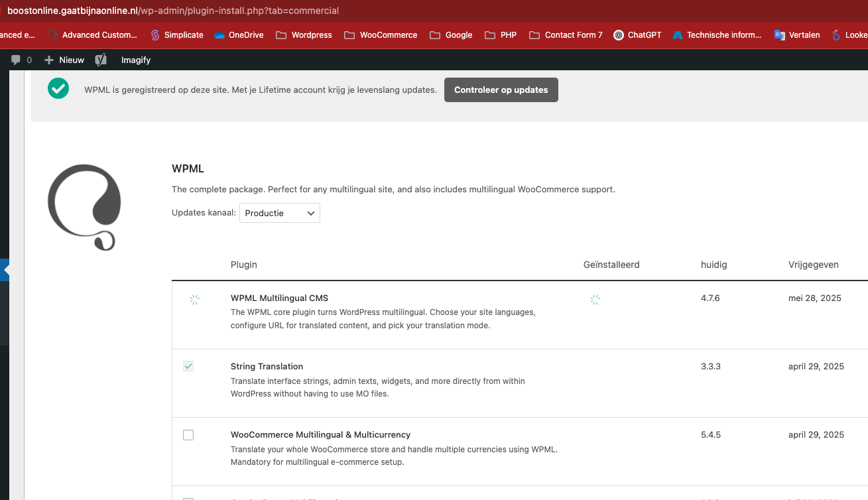Click the String Translation april 29, 2025 date
Viewport: 868px width, 500px height.
(816, 366)
